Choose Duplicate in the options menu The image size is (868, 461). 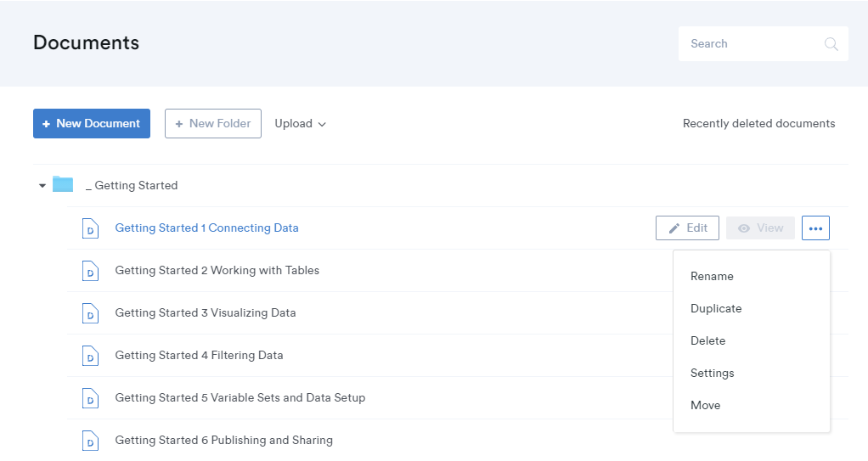coord(716,308)
